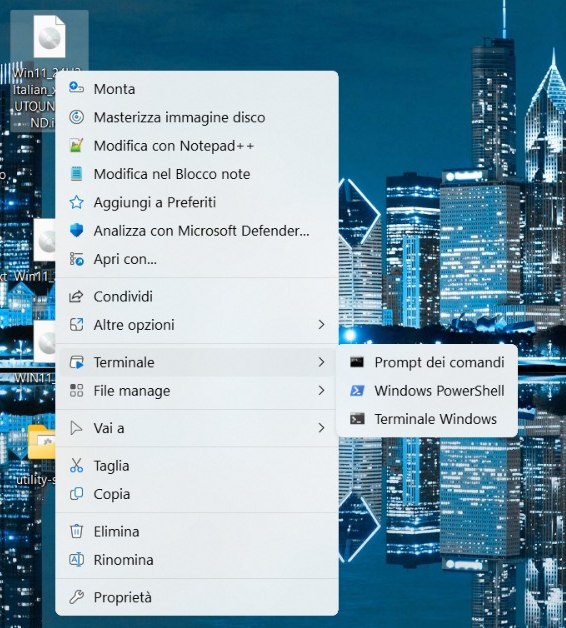Viewport: 566px width, 628px height.
Task: Choose Modifica con Notepad++
Action: click(197, 145)
